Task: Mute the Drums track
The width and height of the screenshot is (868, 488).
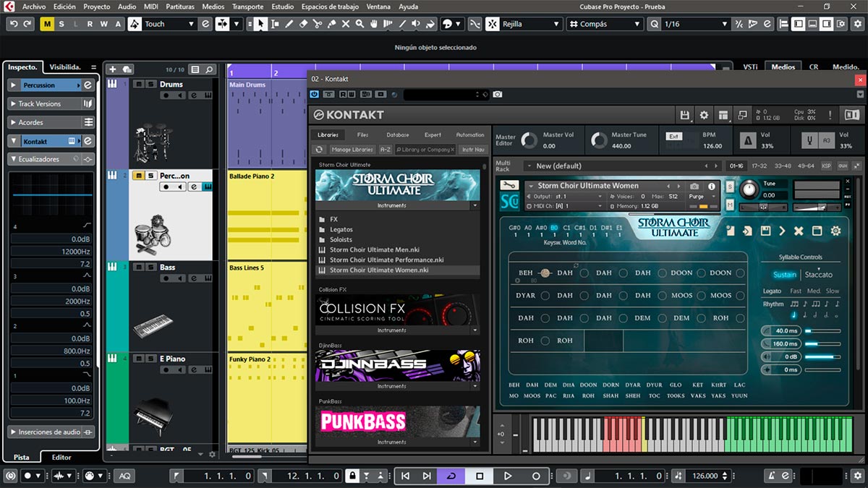Action: pyautogui.click(x=138, y=84)
